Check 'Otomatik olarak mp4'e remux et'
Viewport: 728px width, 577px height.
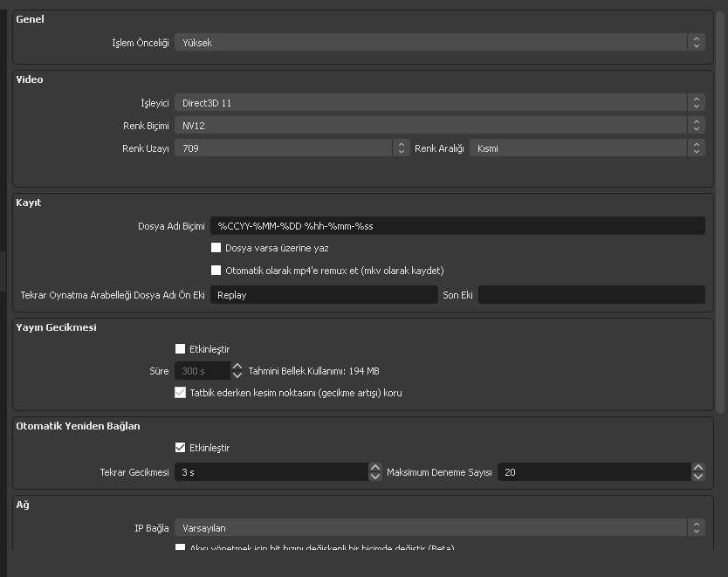tap(216, 271)
